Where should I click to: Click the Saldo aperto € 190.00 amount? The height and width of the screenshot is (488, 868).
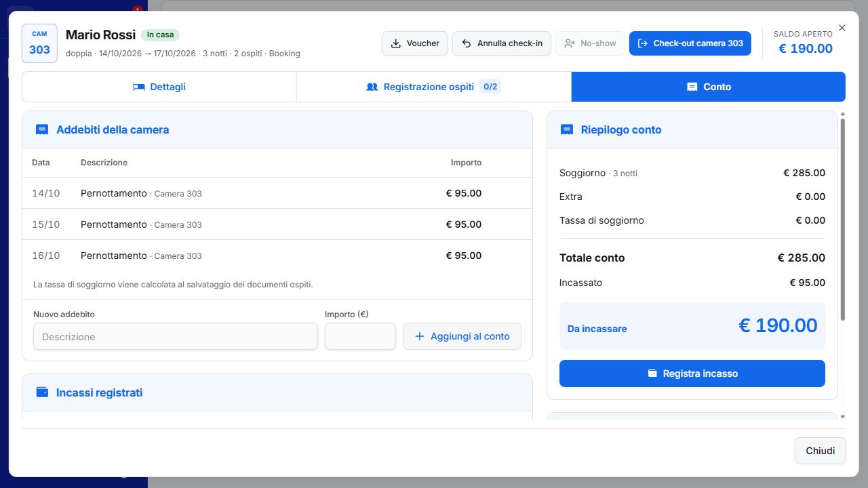click(x=806, y=49)
